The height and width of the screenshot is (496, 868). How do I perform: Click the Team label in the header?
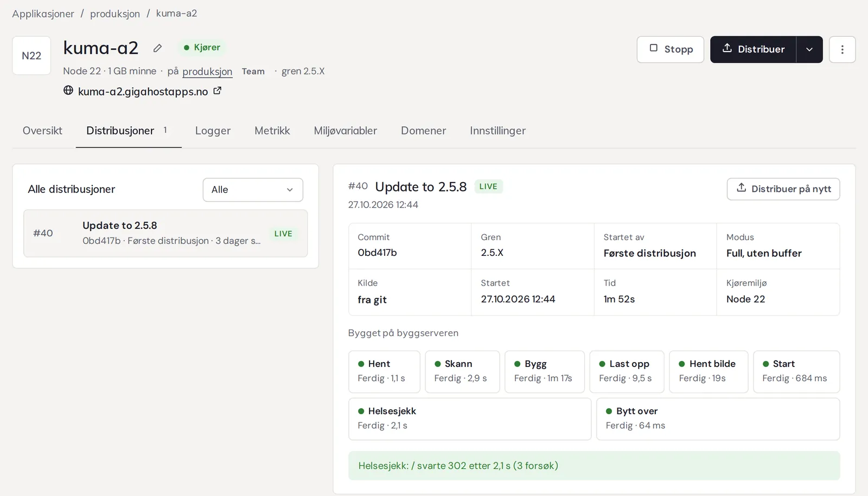(x=253, y=72)
